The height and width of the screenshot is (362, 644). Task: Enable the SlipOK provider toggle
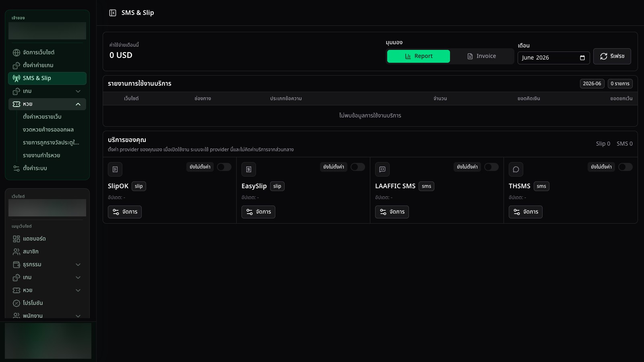click(224, 167)
